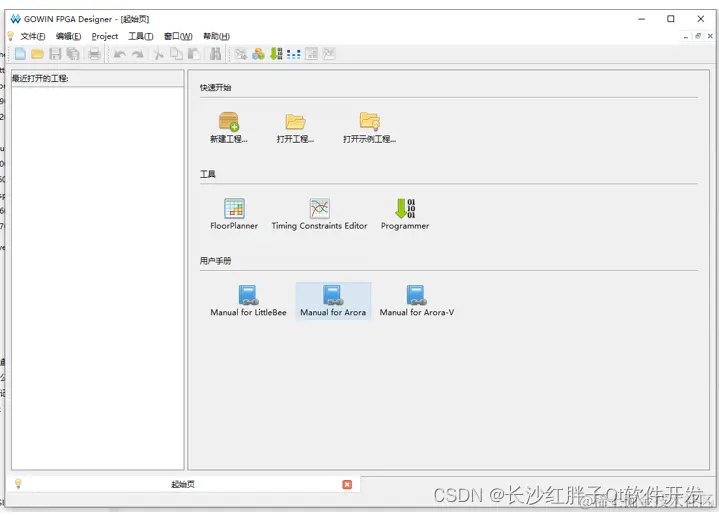719x515 pixels.
Task: Open the Manual for Arora
Action: pyautogui.click(x=333, y=301)
